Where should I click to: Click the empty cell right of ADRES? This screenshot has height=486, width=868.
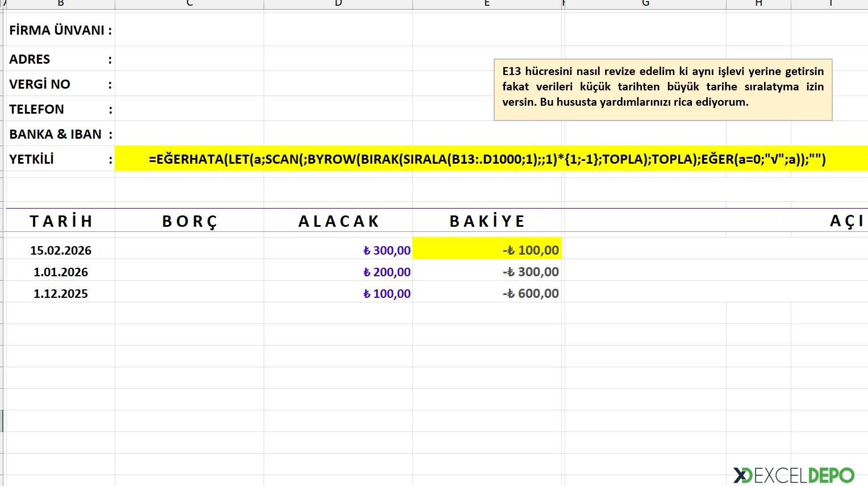pos(189,59)
